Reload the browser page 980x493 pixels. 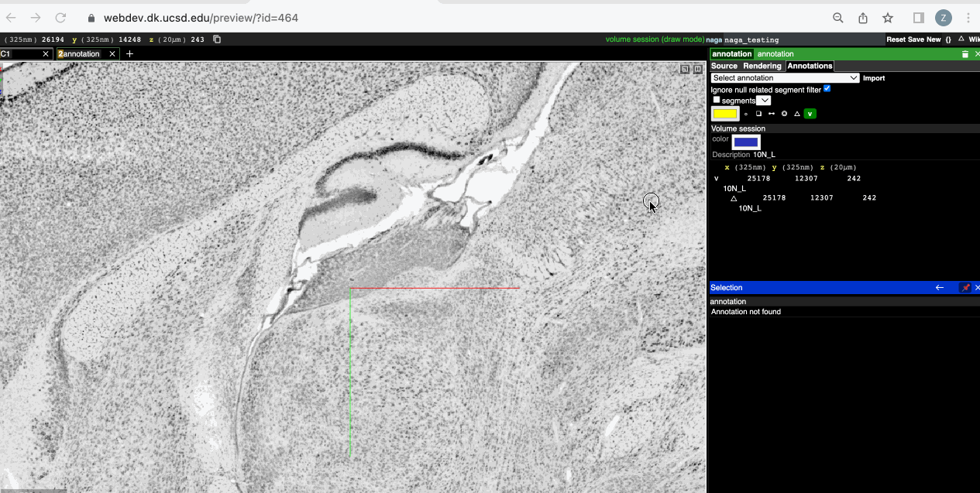[x=60, y=18]
